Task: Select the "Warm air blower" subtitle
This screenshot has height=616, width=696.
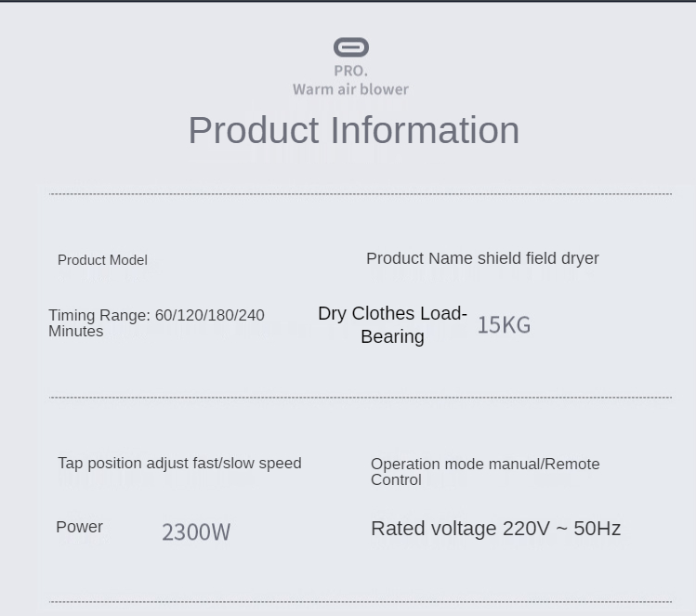Action: click(350, 89)
